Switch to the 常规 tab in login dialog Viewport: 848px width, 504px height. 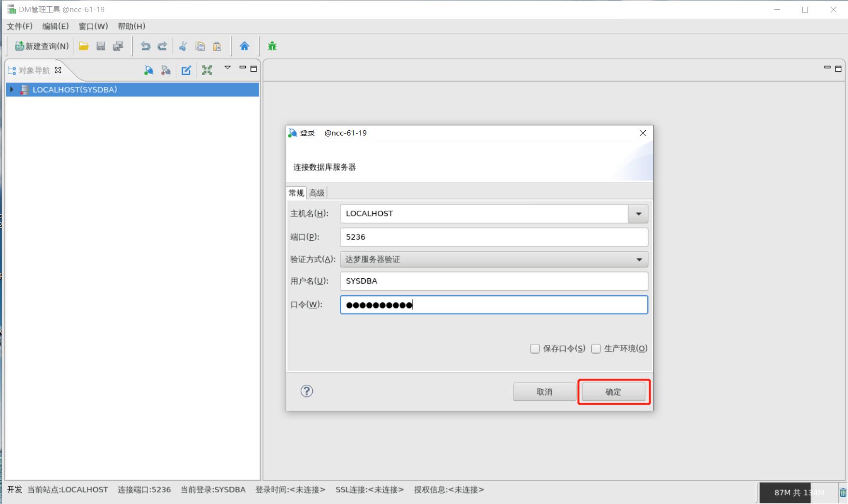[x=296, y=193]
